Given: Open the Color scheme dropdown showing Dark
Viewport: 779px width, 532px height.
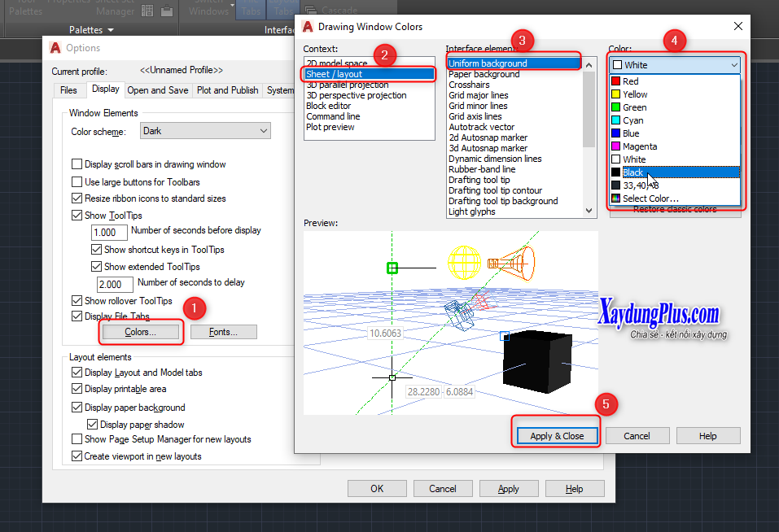Looking at the screenshot, I should click(205, 130).
